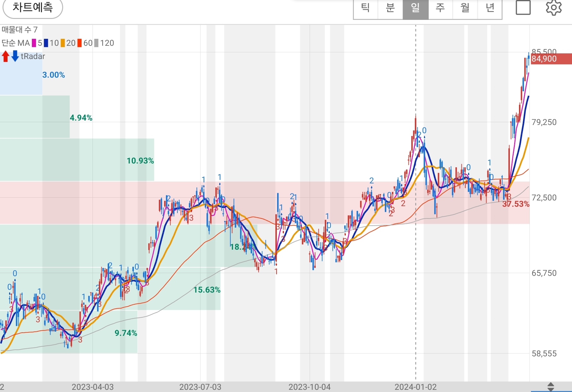The height and width of the screenshot is (392, 572).
Task: Click the red 37.53% volume profile label
Action: (x=516, y=204)
